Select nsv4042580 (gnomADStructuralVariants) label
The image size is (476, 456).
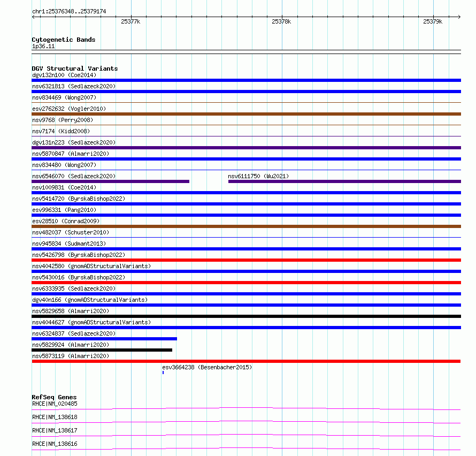pos(91,266)
